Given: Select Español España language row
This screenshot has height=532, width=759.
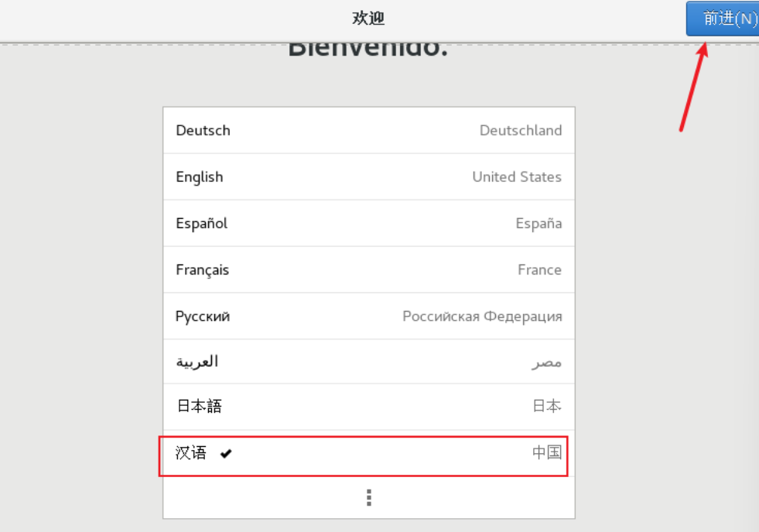Looking at the screenshot, I should 369,223.
